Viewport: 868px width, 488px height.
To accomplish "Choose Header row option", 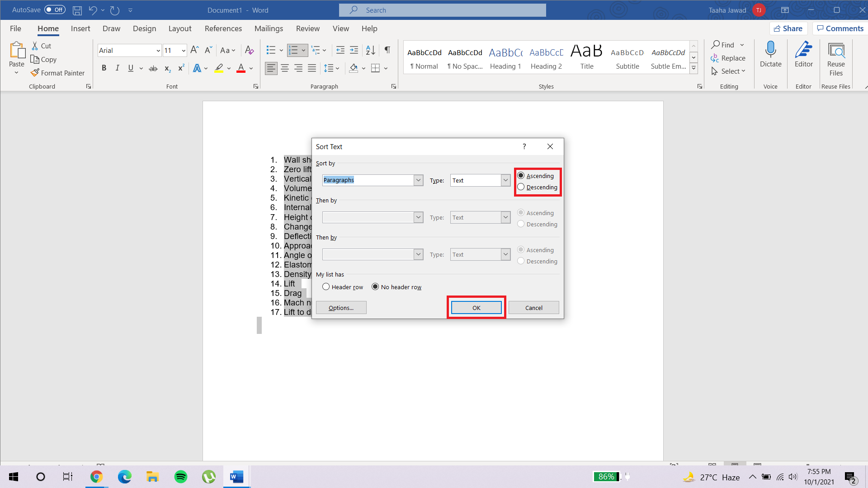I will point(343,287).
